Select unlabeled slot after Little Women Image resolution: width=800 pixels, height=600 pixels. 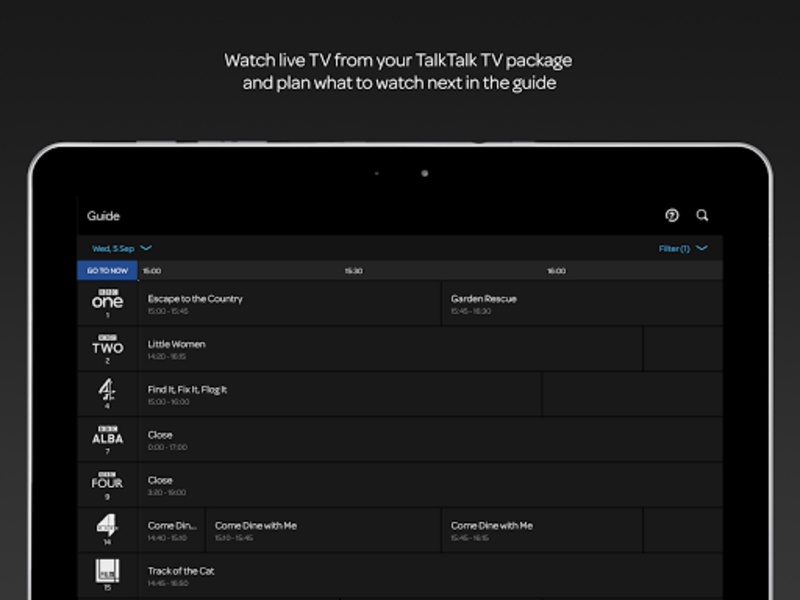[683, 349]
